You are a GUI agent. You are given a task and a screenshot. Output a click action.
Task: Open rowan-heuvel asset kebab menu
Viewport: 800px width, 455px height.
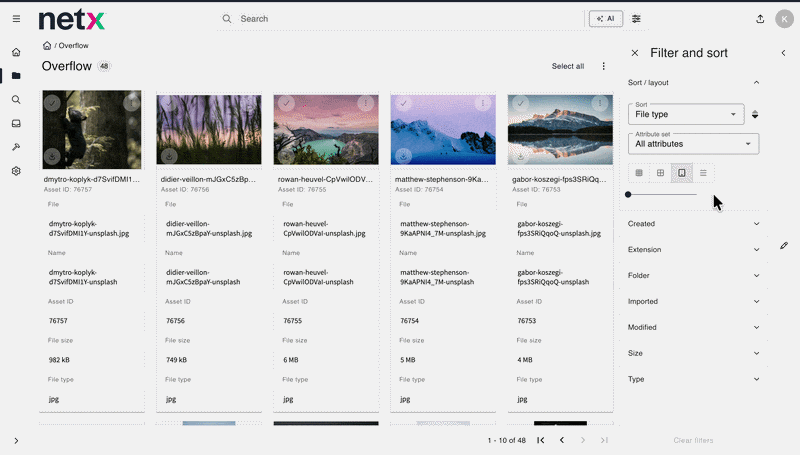(x=365, y=103)
